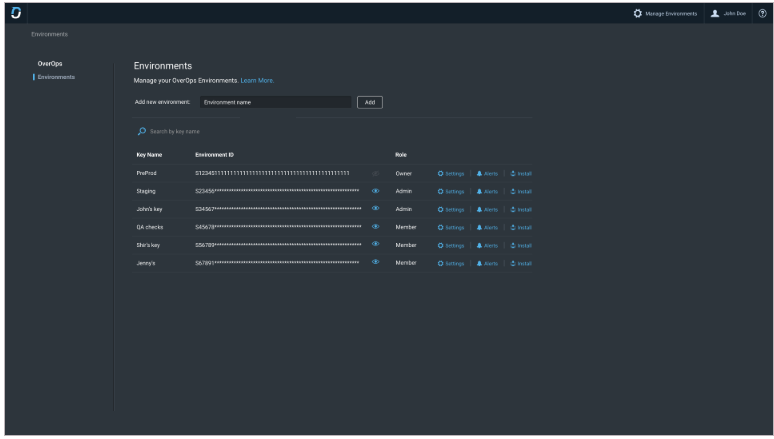Open Settings for Shir's key
This screenshot has width=774, height=439.
[x=451, y=246]
